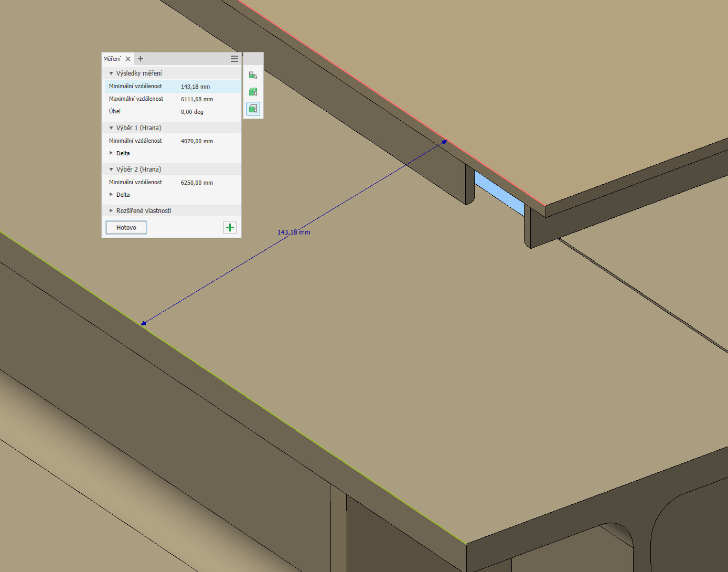Image resolution: width=728 pixels, height=572 pixels.
Task: Switch to the Měření tab
Action: (x=112, y=59)
